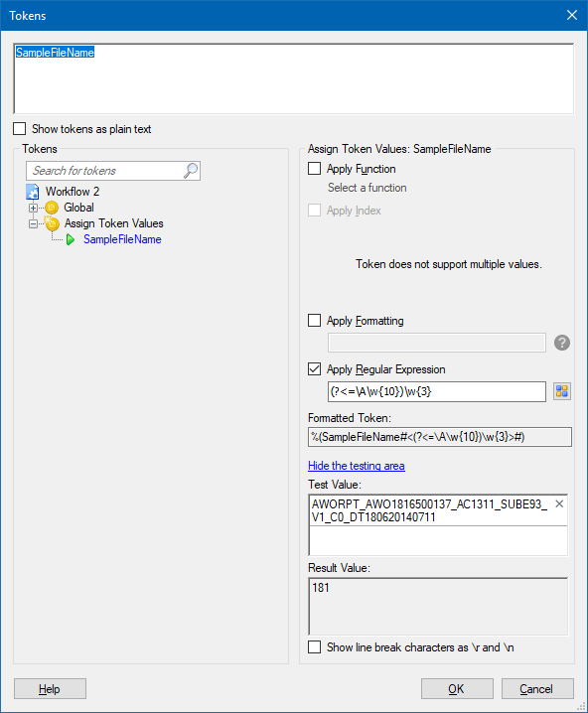
Task: Click the Workflow 2 document icon
Action: pos(33,192)
